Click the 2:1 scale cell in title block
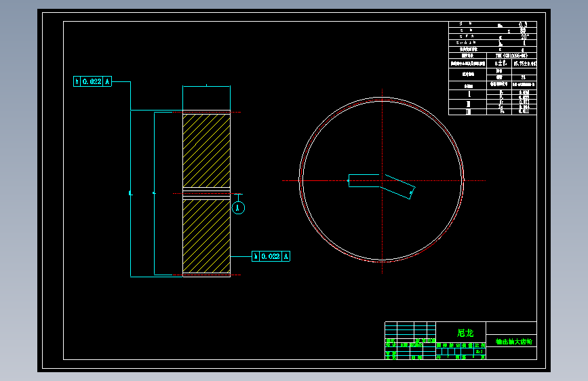 click(x=479, y=351)
